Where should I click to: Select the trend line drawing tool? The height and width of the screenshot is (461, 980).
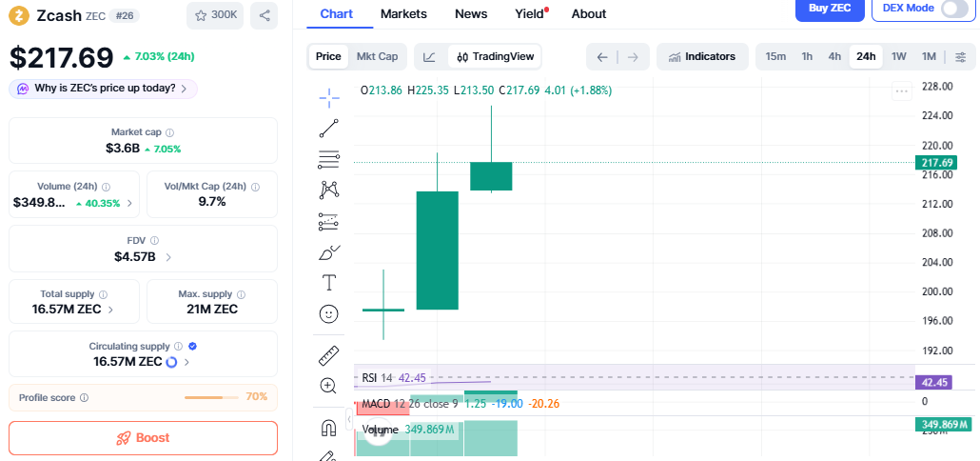point(329,129)
